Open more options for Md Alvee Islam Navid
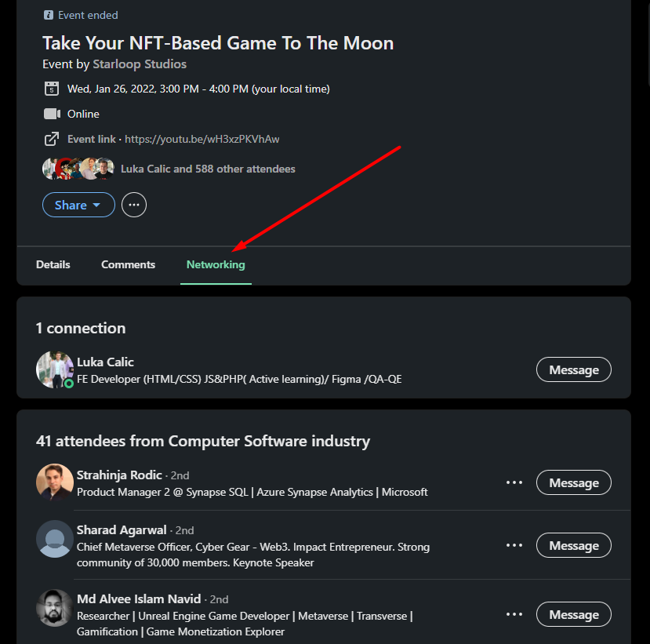The width and height of the screenshot is (650, 644). 514,614
